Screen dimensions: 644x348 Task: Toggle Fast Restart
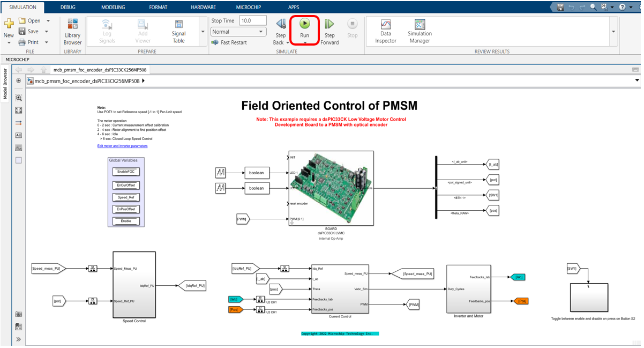pos(229,42)
